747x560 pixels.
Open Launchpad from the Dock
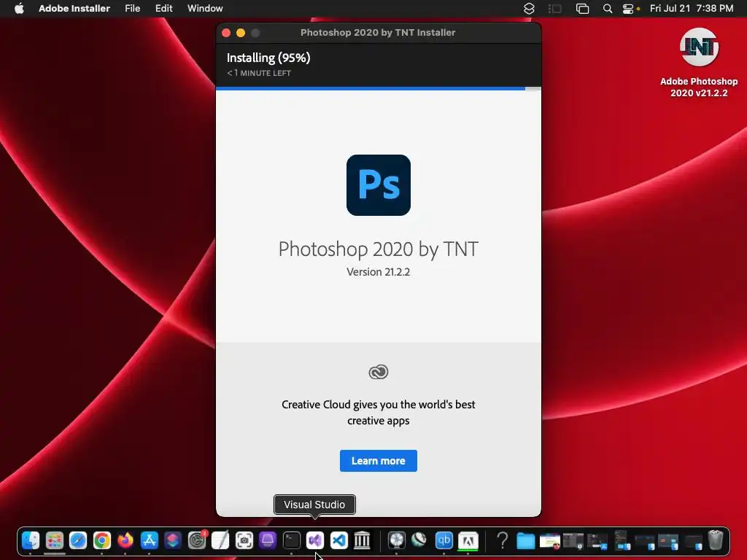pos(54,540)
